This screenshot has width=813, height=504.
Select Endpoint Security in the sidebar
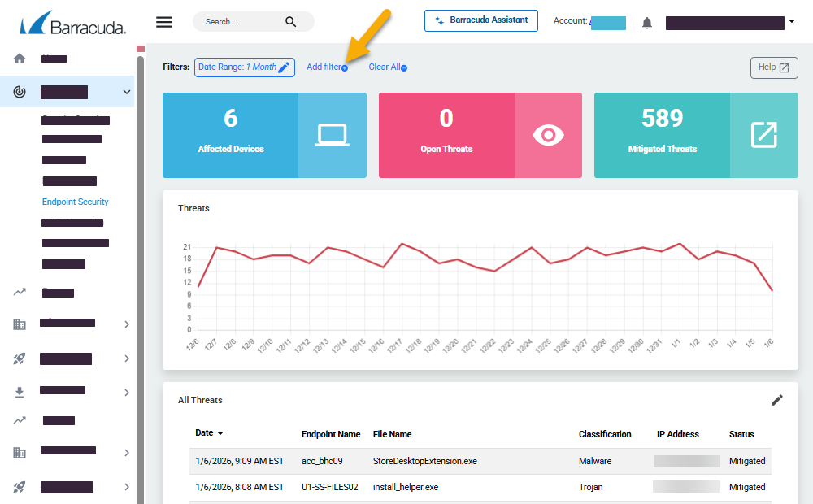pos(75,202)
